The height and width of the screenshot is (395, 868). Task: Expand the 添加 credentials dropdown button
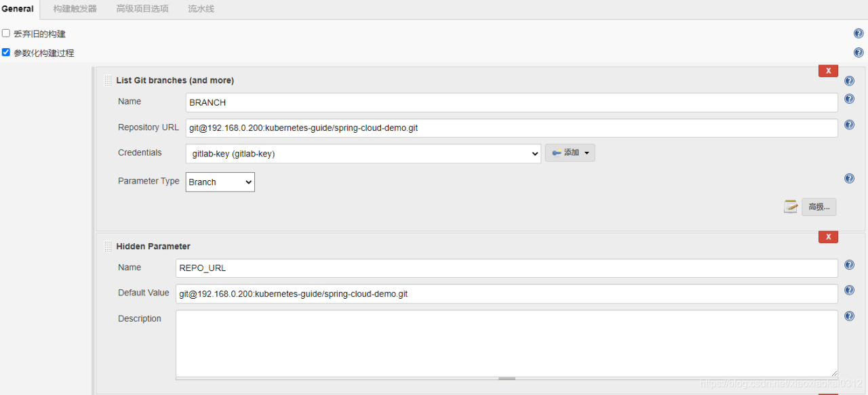pyautogui.click(x=570, y=153)
